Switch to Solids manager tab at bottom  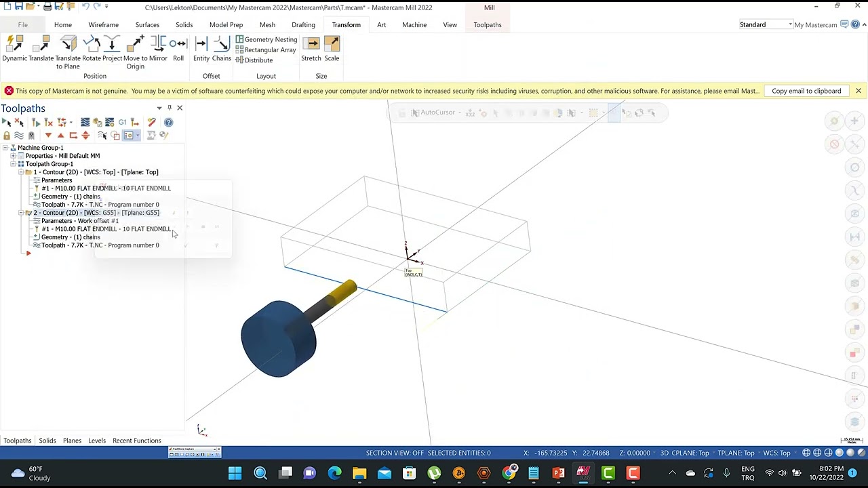point(47,441)
